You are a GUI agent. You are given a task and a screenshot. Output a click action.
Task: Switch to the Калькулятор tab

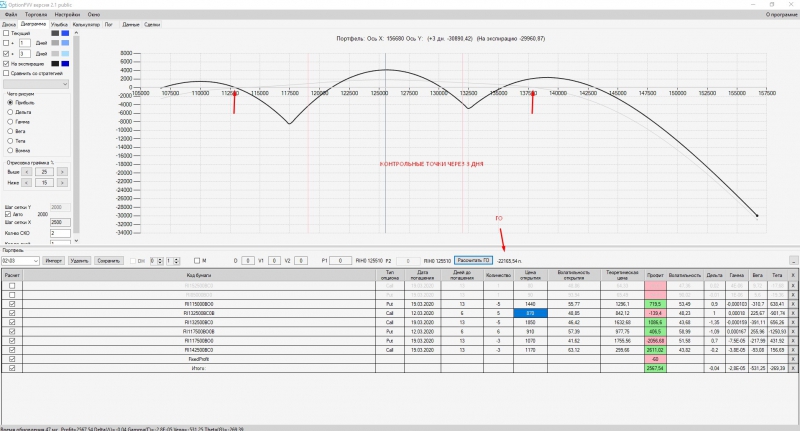86,24
